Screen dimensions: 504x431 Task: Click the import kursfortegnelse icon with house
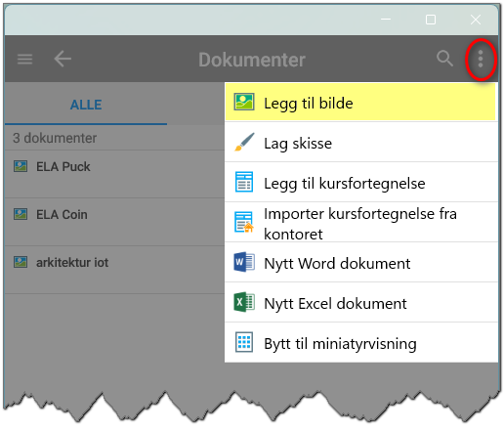click(244, 222)
